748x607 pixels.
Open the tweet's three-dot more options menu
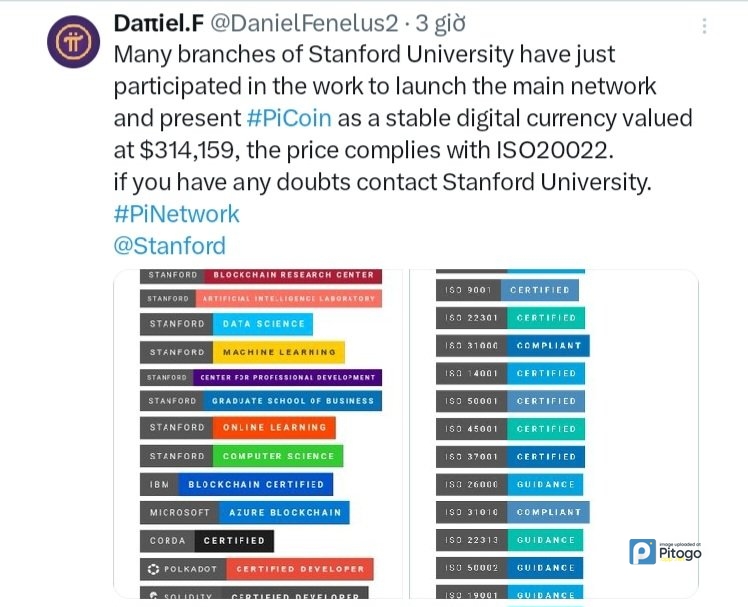(704, 27)
